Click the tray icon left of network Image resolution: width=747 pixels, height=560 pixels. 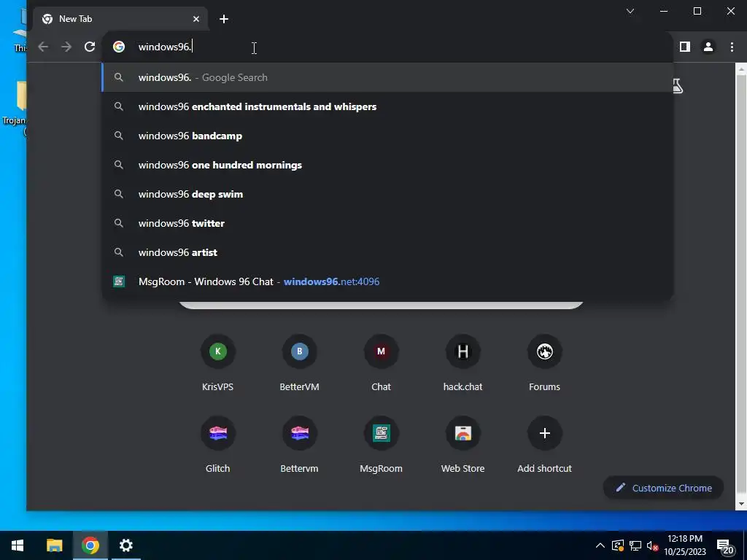tap(617, 545)
